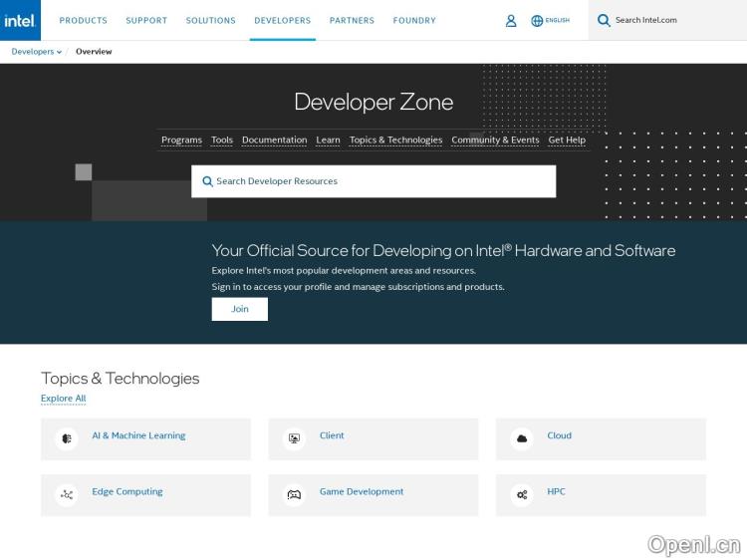747x560 pixels.
Task: Select the Foundry navigation item
Action: (x=414, y=20)
